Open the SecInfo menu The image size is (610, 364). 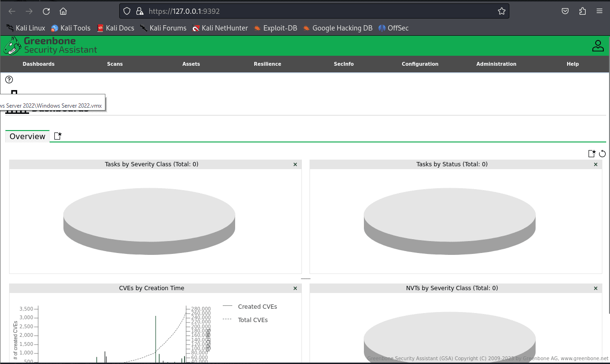pyautogui.click(x=343, y=64)
